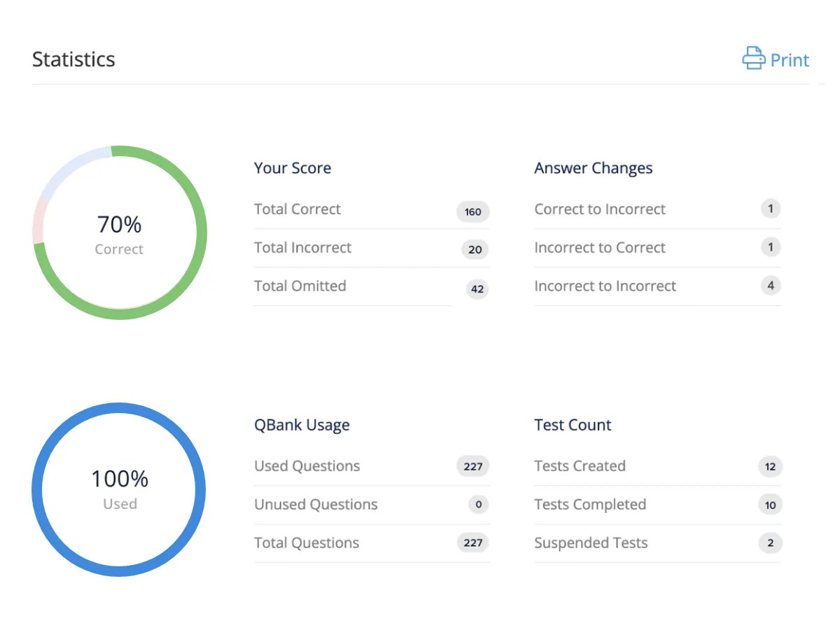Click the Incorrect to Correct label

click(600, 248)
